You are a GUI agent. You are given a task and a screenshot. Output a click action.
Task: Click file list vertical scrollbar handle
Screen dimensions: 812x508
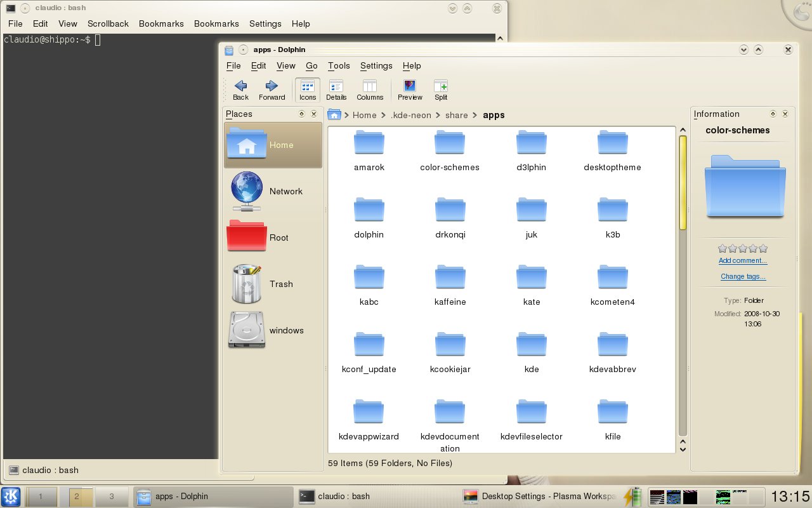[683, 182]
